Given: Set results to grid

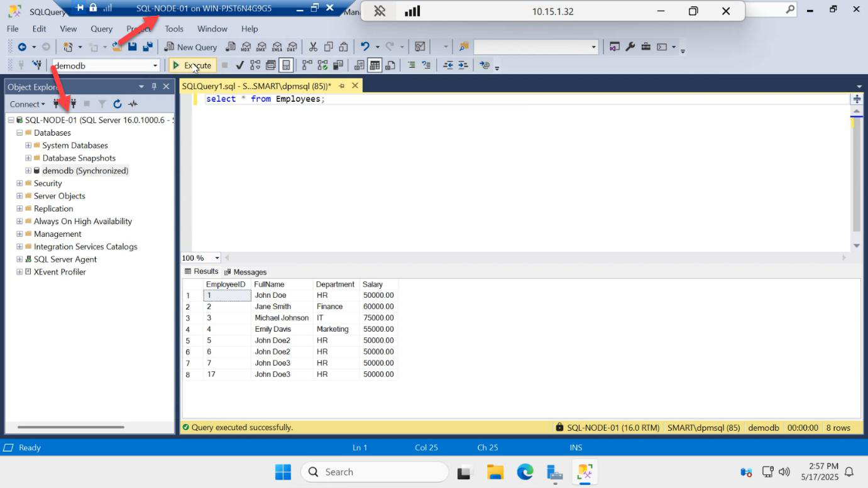Looking at the screenshot, I should 375,65.
